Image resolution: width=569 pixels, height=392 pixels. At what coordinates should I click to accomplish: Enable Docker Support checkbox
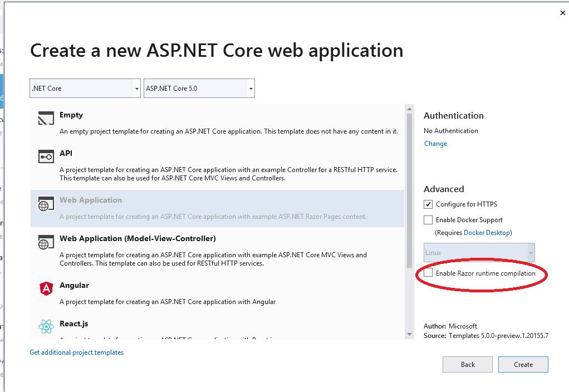pos(428,219)
